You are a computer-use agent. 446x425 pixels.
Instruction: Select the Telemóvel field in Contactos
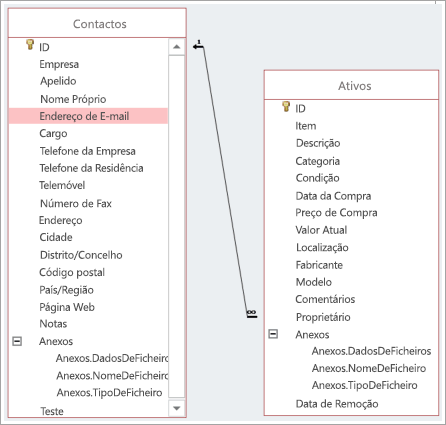click(x=62, y=185)
